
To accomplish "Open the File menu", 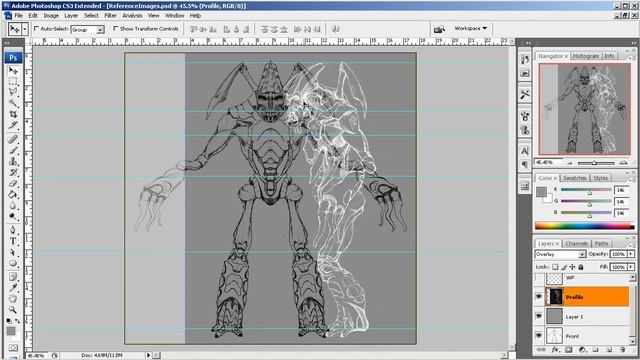I will pyautogui.click(x=18, y=16).
